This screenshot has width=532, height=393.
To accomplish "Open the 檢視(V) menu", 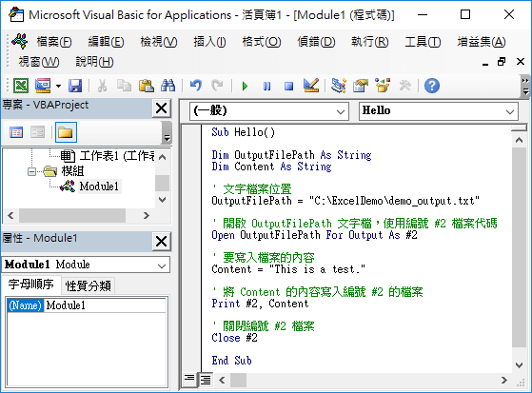I will pos(159,42).
